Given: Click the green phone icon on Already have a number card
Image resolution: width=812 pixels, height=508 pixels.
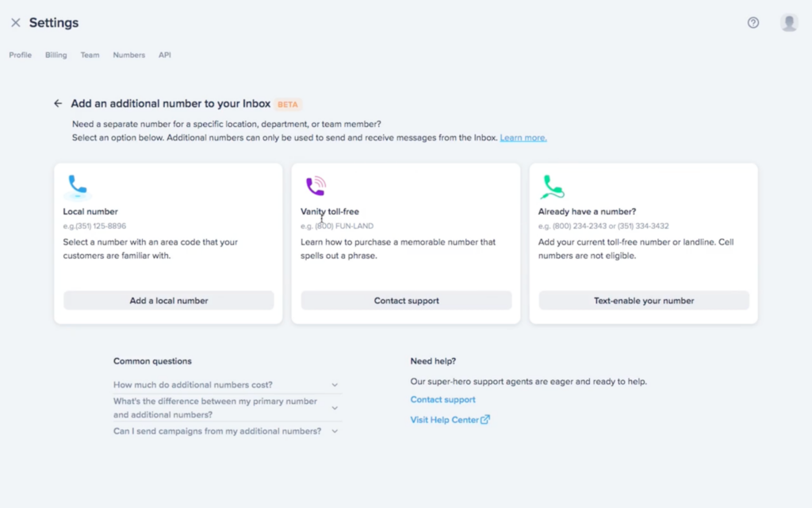Looking at the screenshot, I should 552,185.
